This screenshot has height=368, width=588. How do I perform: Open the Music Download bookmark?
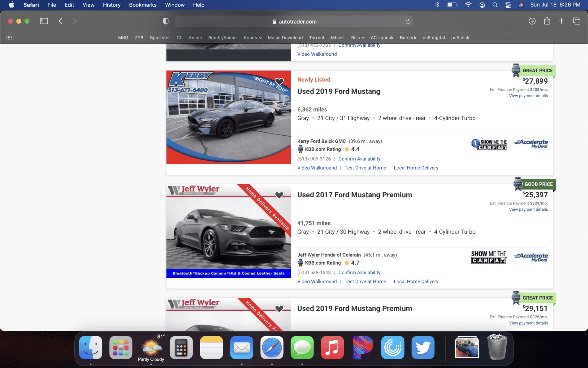[285, 37]
